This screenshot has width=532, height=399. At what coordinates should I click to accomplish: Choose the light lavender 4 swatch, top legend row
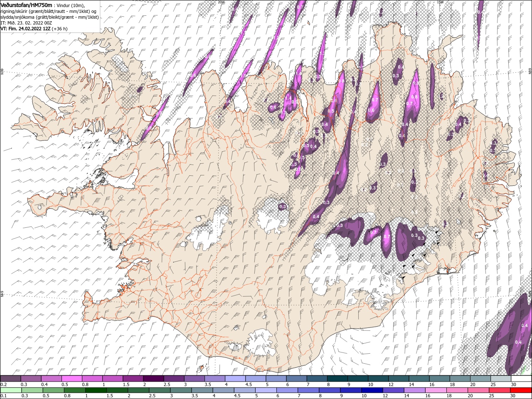point(235,379)
